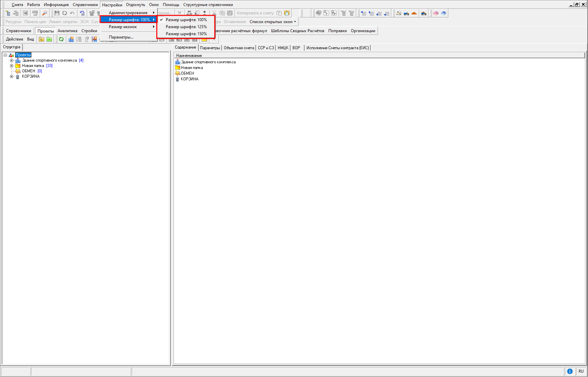Viewport: 588px width, 377px height.
Task: Click the blue stacked books icon
Action: [x=444, y=13]
